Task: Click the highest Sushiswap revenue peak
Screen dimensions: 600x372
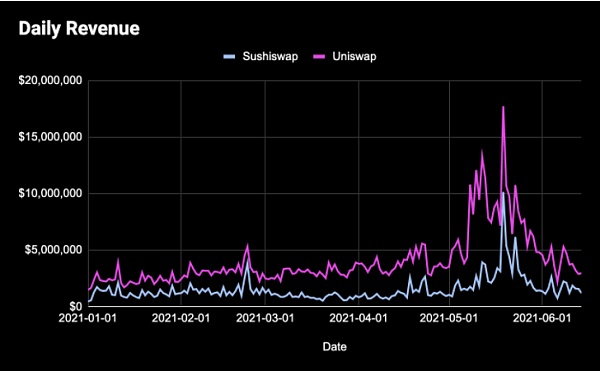Action: pyautogui.click(x=503, y=193)
